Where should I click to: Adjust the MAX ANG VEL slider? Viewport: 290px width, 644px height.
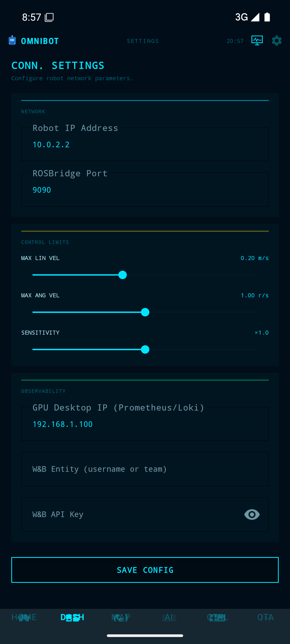[145, 312]
